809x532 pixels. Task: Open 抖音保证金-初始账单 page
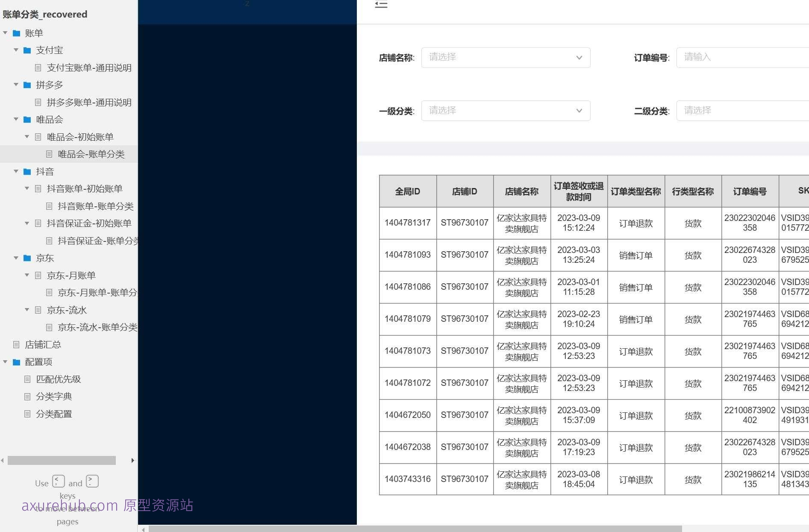[x=89, y=223]
